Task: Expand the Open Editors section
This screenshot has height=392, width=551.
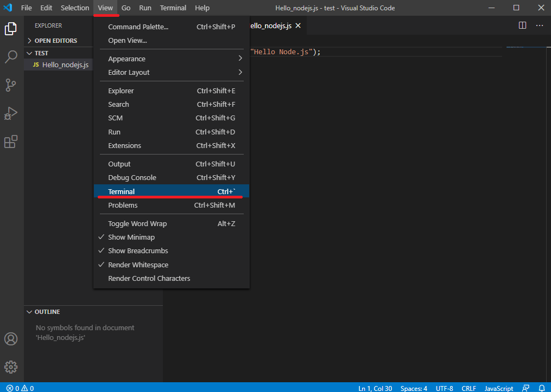Action: (58, 41)
